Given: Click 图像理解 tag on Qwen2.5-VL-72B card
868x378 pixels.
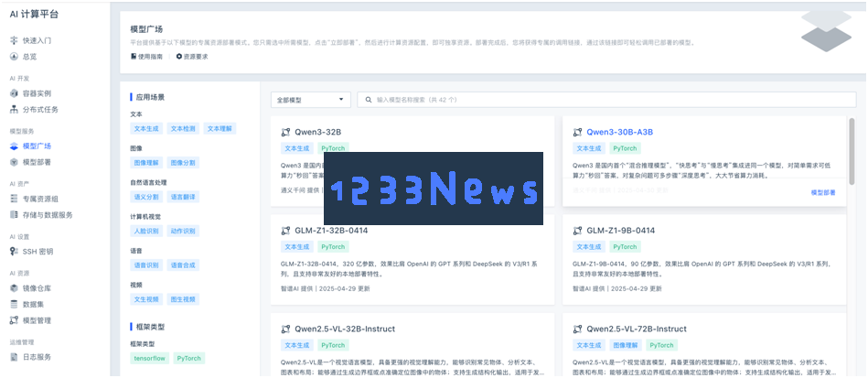Looking at the screenshot, I should 626,345.
